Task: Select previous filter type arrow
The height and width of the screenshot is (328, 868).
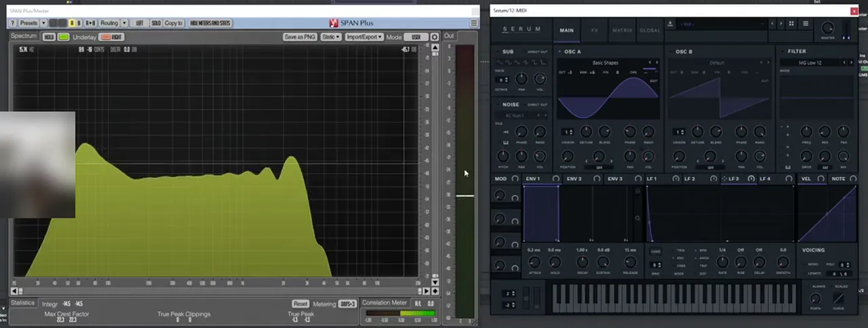Action: point(845,62)
